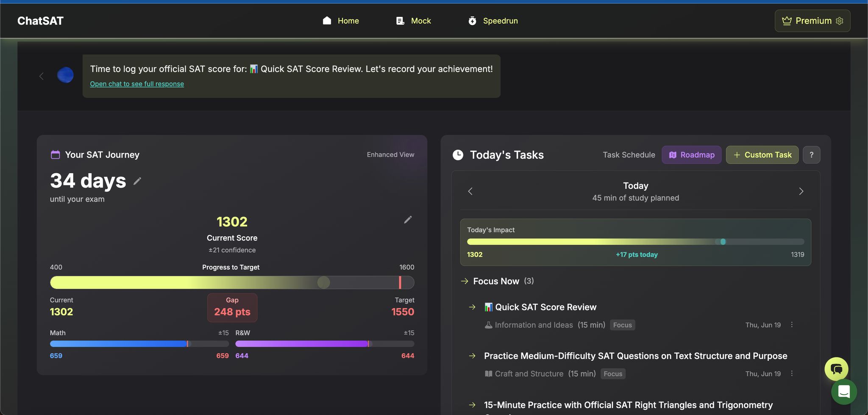Open options menu for Quick SAT Score Review
The height and width of the screenshot is (415, 868).
(x=792, y=325)
